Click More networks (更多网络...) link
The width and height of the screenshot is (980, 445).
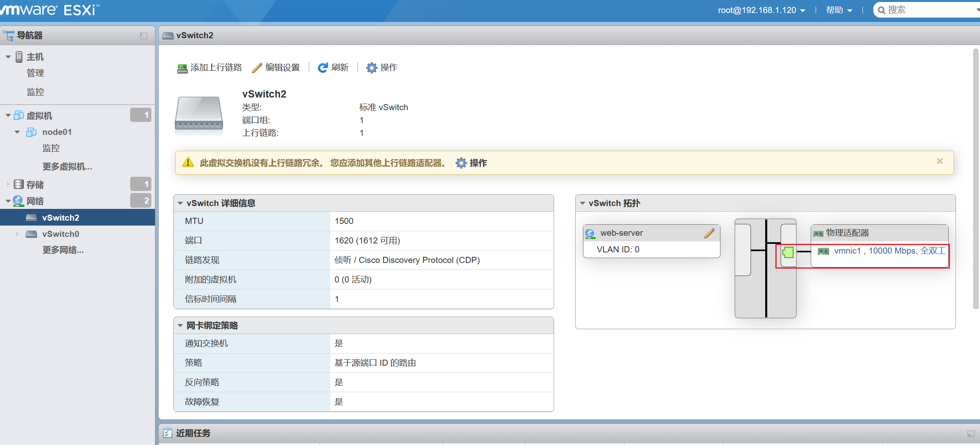(x=63, y=250)
